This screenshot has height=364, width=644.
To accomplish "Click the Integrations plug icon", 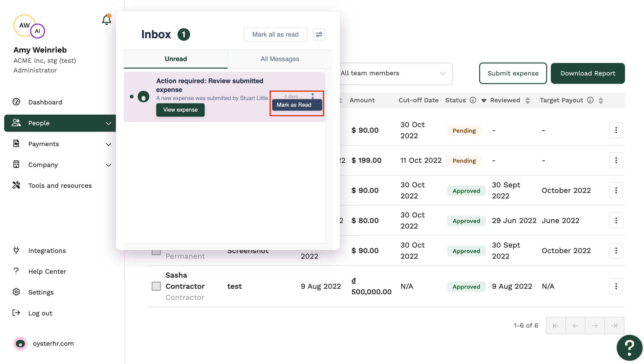I will [x=16, y=250].
